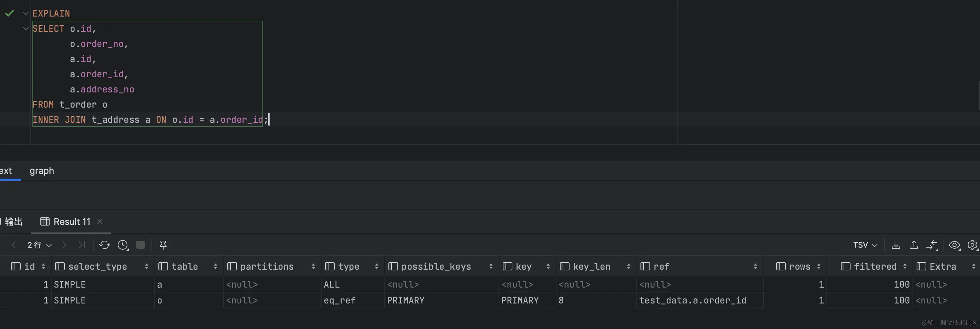
Task: Click the table cell containing o
Action: [x=189, y=300]
